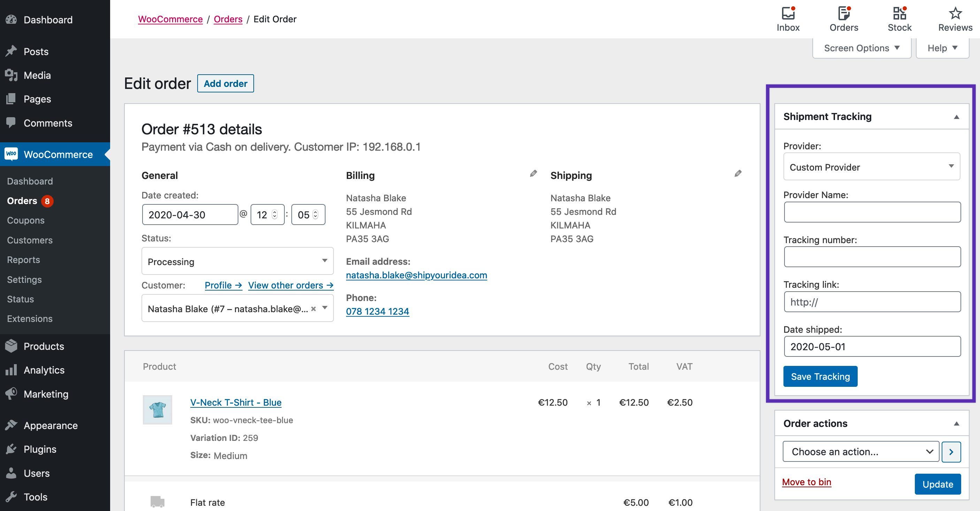Run the chosen order action arrow button
This screenshot has height=511, width=980.
(951, 452)
